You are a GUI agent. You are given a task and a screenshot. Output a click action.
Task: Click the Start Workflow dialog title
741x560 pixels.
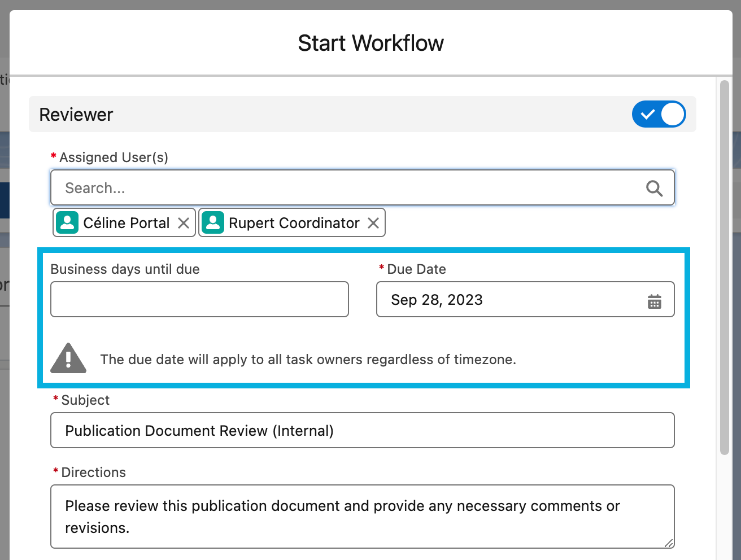[370, 43]
